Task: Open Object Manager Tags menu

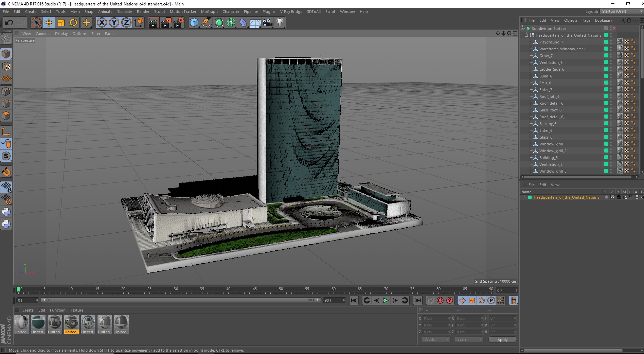Action: coord(586,20)
